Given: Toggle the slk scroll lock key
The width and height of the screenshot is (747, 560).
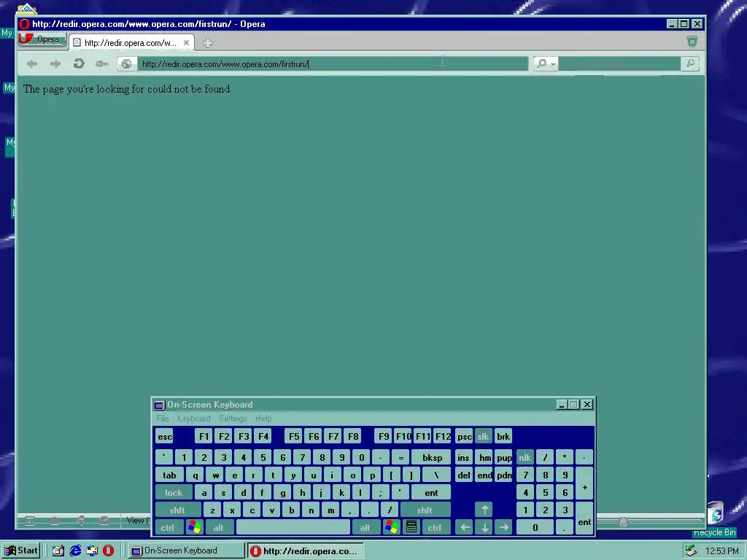Looking at the screenshot, I should (483, 437).
